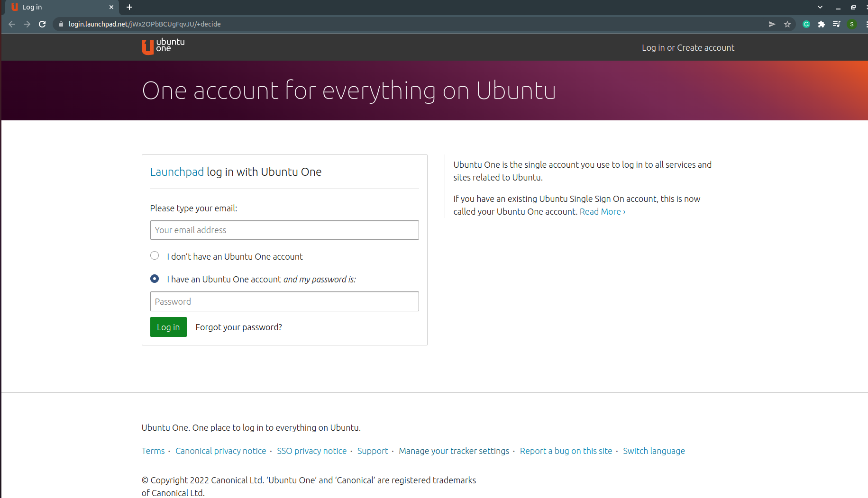The image size is (868, 498).
Task: Select "I have an Ubuntu One account"
Action: (155, 279)
